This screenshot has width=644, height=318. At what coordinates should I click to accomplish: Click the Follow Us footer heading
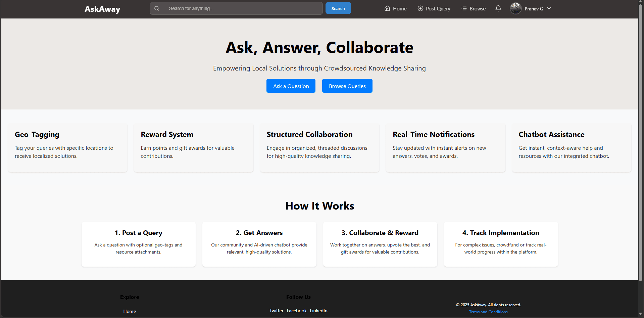[298, 297]
